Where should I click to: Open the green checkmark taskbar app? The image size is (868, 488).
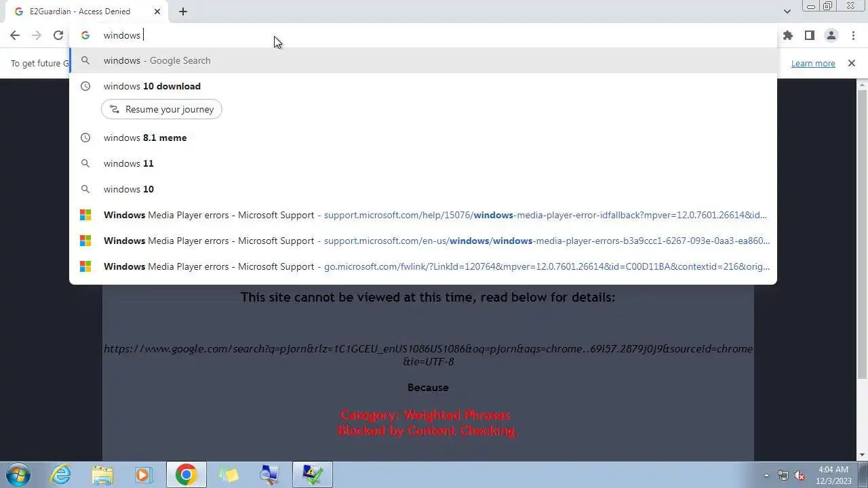click(x=312, y=474)
